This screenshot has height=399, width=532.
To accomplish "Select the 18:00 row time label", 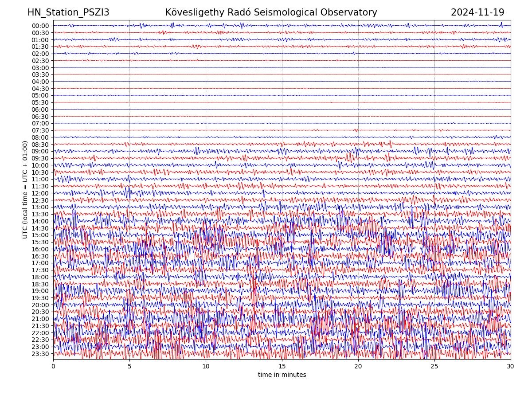I will pyautogui.click(x=40, y=277).
